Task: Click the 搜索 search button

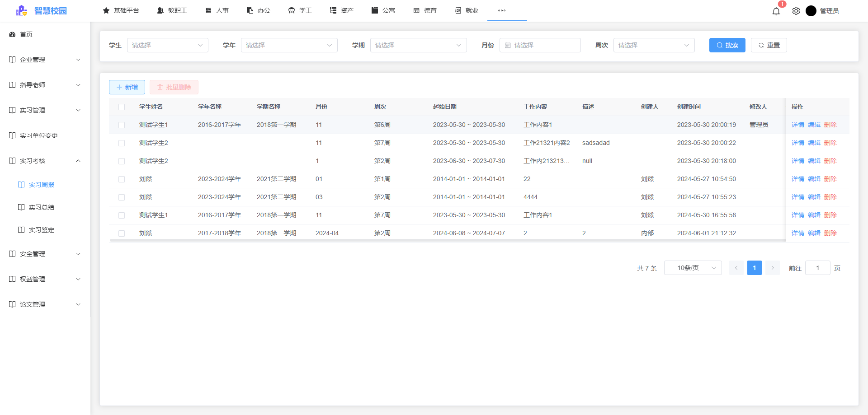Action: pyautogui.click(x=727, y=45)
